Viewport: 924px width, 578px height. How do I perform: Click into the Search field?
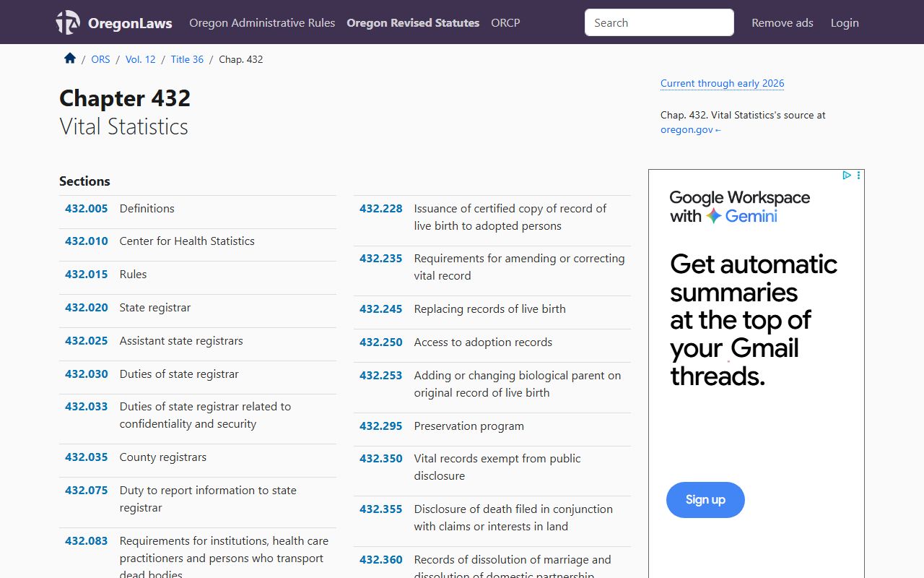pyautogui.click(x=658, y=22)
